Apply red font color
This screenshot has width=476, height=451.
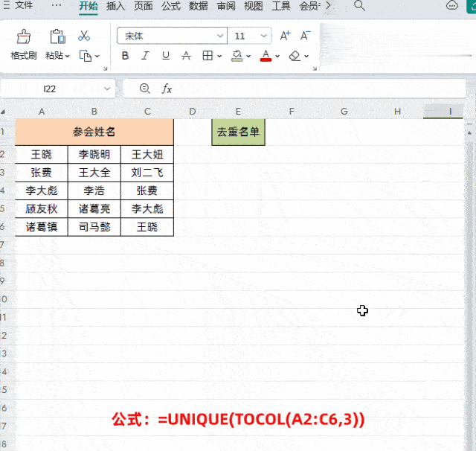click(266, 56)
